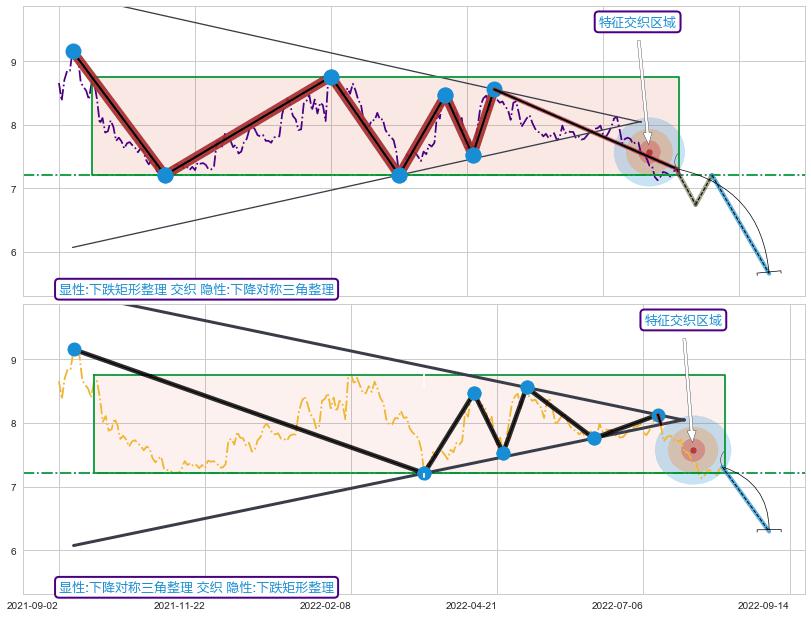The width and height of the screenshot is (811, 617).
Task: Select the 2022-02-08 date axis label
Action: tap(325, 605)
